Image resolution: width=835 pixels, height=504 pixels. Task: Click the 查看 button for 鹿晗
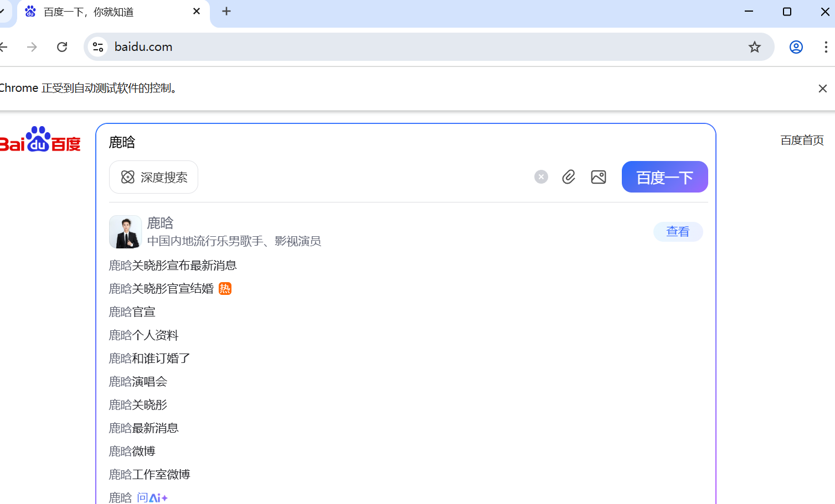coord(678,232)
